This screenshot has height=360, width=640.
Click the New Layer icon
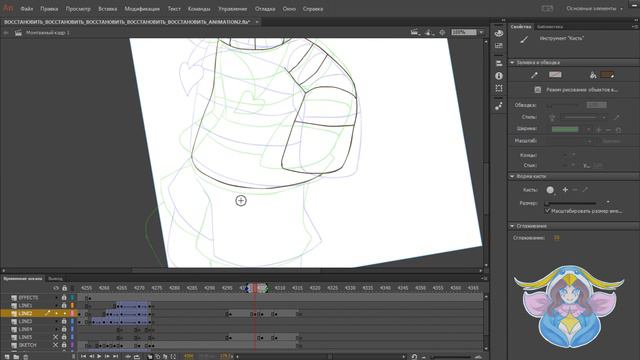point(7,357)
